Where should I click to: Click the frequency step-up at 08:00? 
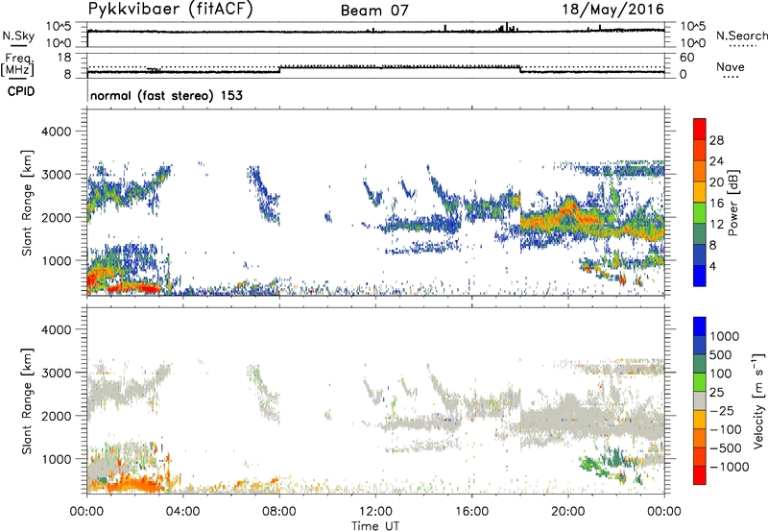279,69
